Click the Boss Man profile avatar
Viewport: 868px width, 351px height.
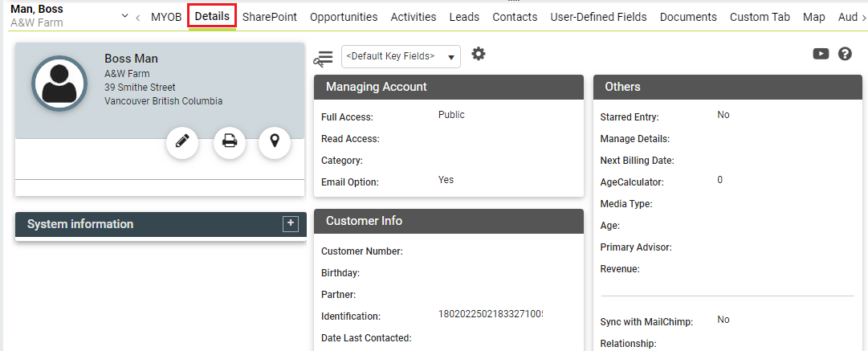pyautogui.click(x=59, y=83)
